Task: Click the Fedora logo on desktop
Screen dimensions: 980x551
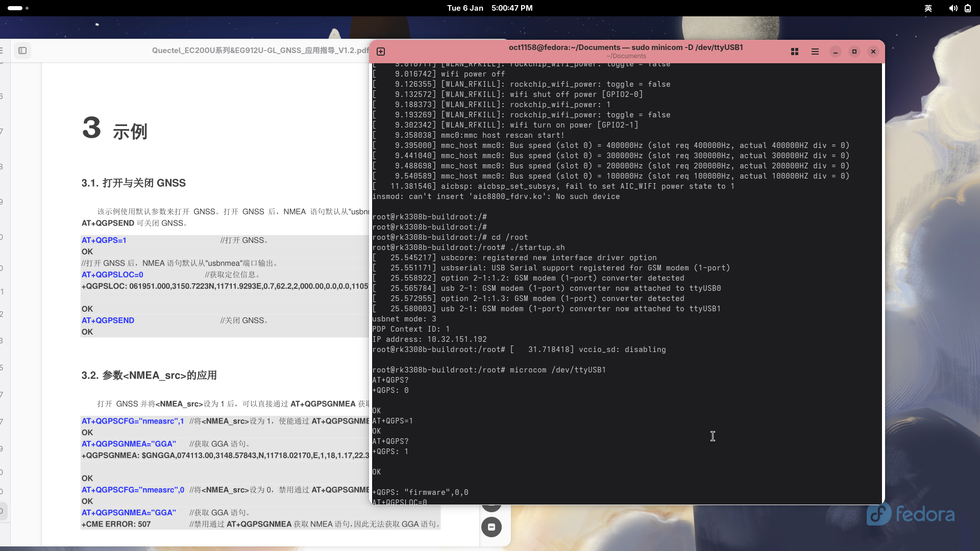Action: point(911,514)
